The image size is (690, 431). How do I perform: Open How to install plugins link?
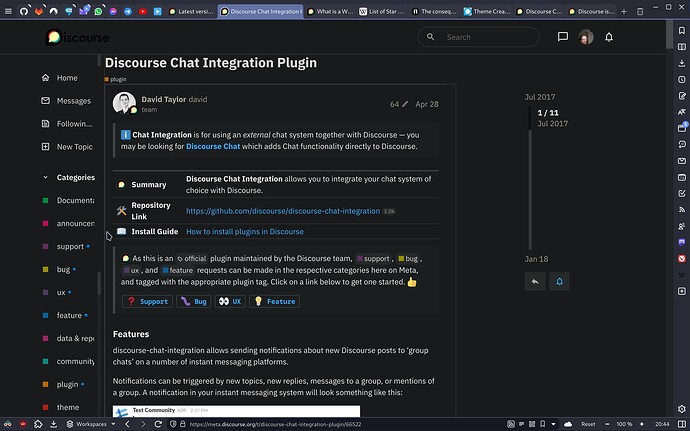click(x=245, y=232)
